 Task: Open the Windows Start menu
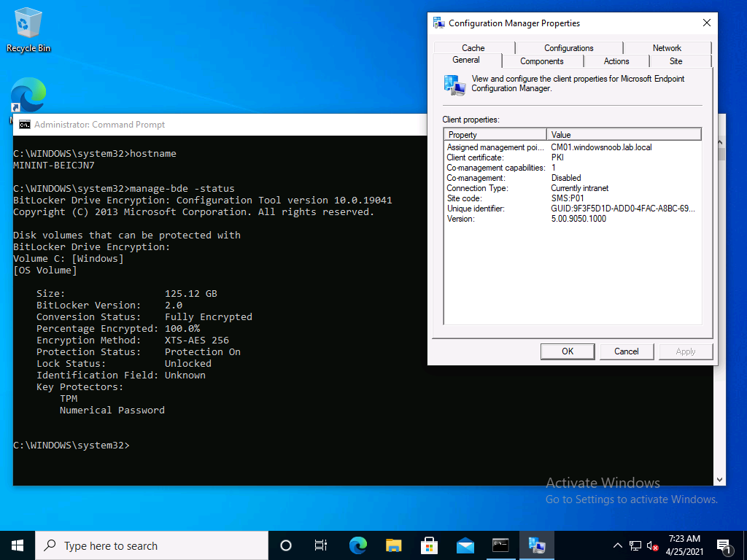click(x=18, y=545)
